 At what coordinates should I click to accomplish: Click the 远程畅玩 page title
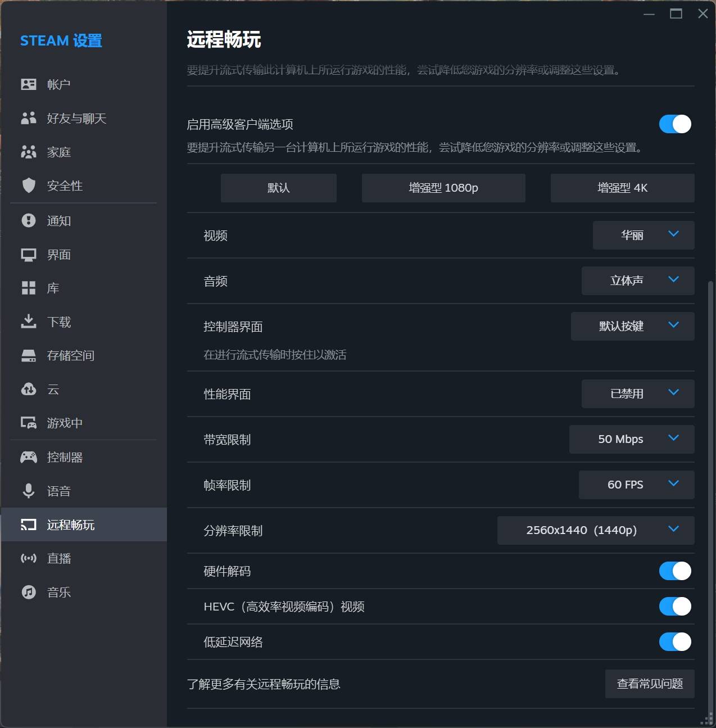pos(224,40)
